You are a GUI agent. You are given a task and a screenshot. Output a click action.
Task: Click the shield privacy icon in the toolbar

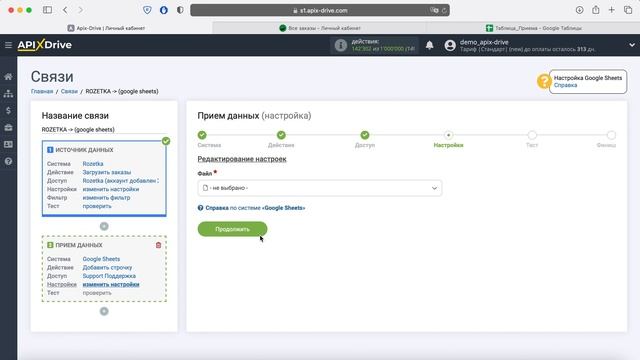click(147, 10)
